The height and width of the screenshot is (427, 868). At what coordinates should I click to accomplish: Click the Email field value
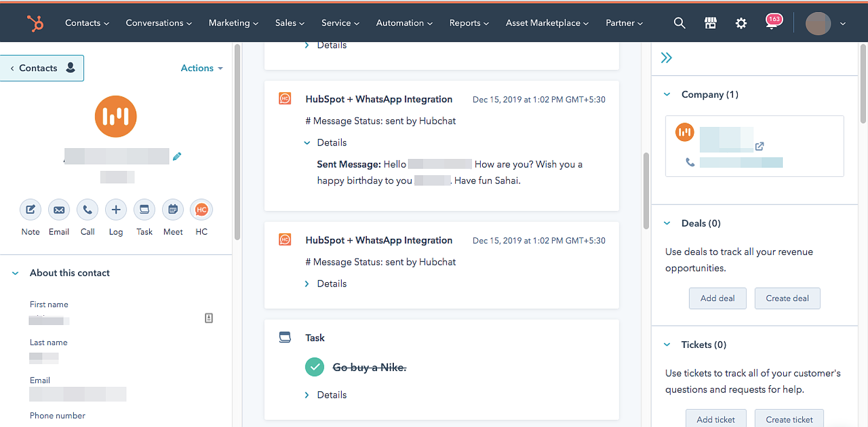[x=78, y=394]
